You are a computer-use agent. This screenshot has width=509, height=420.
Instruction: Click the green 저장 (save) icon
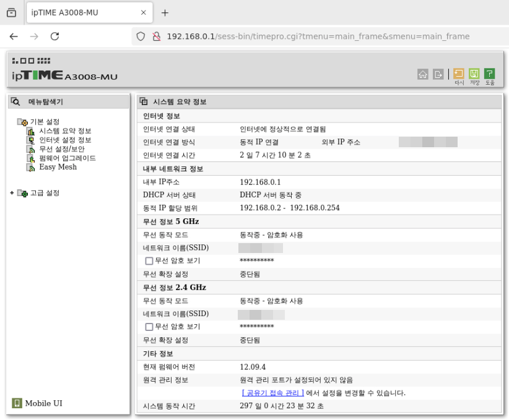[474, 74]
